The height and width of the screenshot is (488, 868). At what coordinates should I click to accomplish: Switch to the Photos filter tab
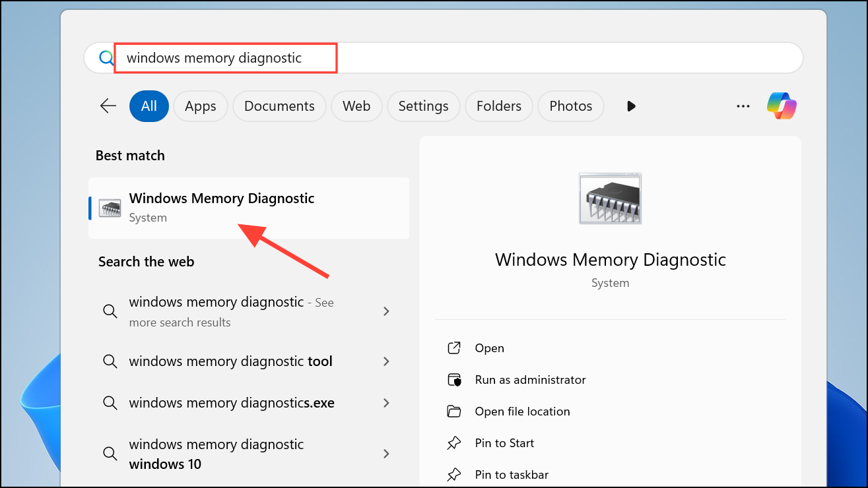click(x=571, y=106)
